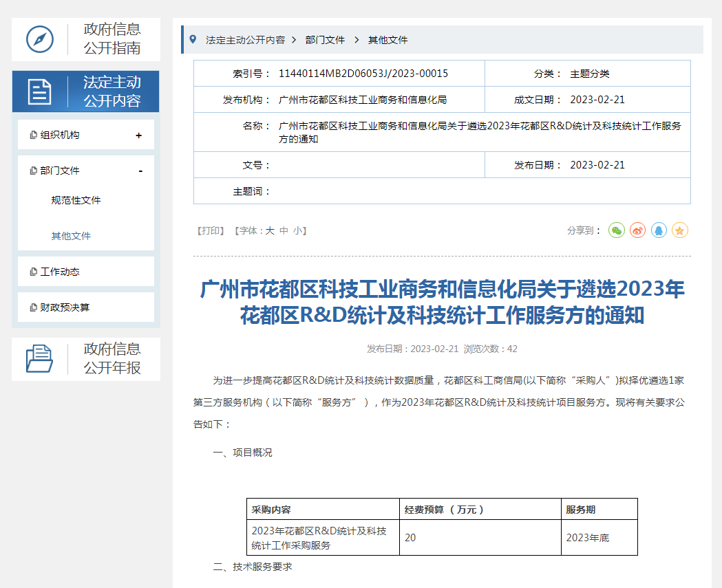The image size is (722, 588).
Task: Share article to QQ
Action: coord(659,231)
